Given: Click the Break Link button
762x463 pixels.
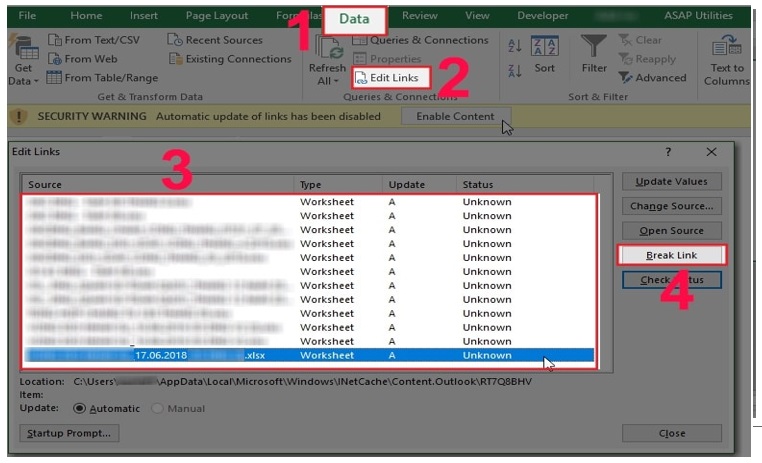Looking at the screenshot, I should 671,256.
